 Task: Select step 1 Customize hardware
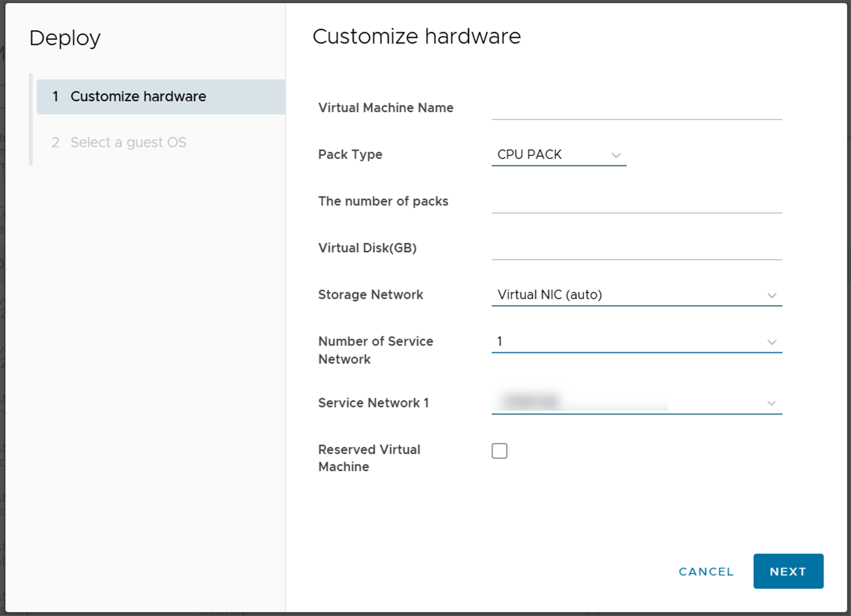pos(138,97)
